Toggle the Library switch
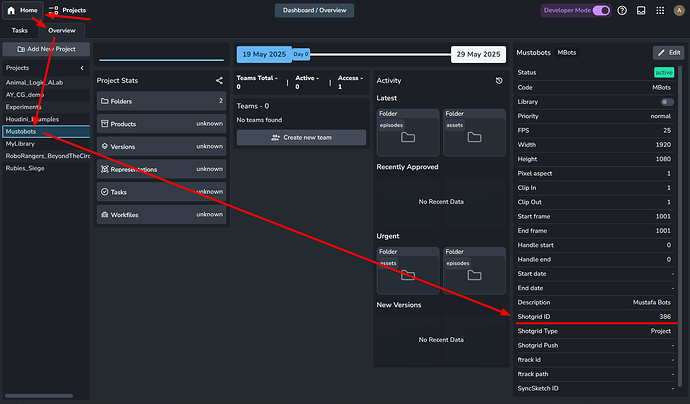690x404 pixels. [667, 102]
